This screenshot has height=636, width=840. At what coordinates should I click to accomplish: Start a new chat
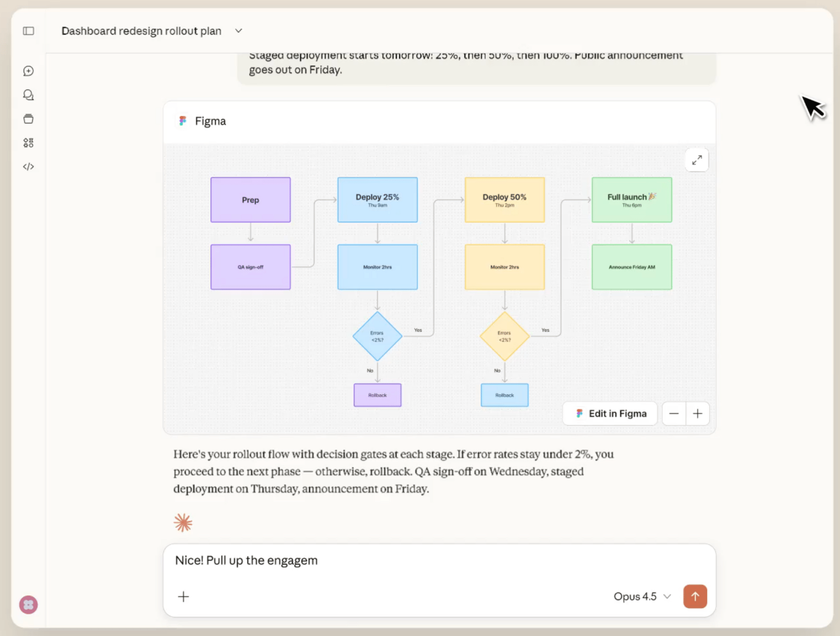28,71
